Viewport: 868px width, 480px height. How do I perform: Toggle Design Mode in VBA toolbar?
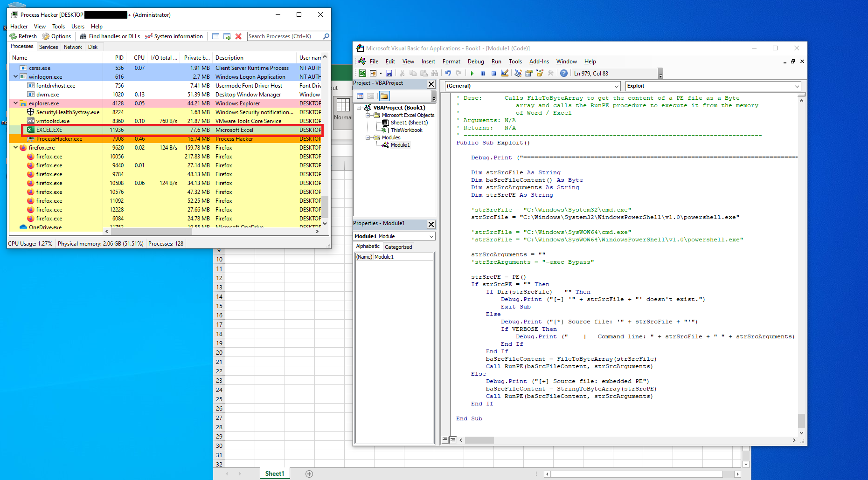[505, 73]
